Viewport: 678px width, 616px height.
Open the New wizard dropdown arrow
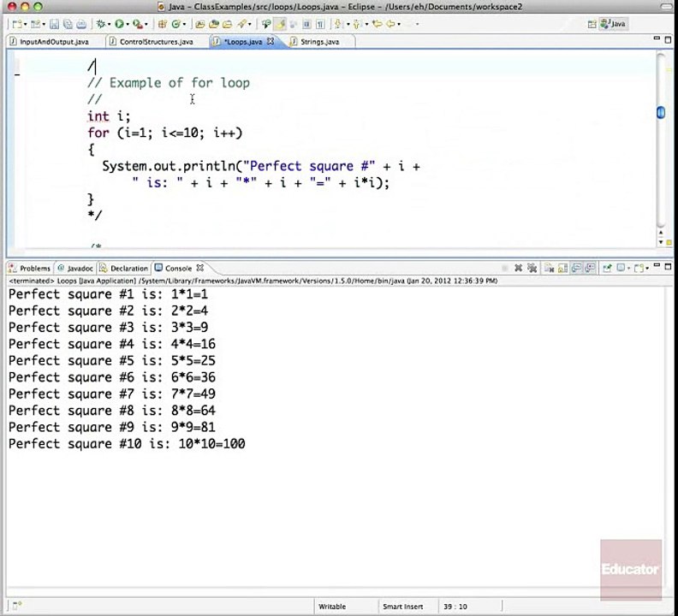click(x=26, y=24)
